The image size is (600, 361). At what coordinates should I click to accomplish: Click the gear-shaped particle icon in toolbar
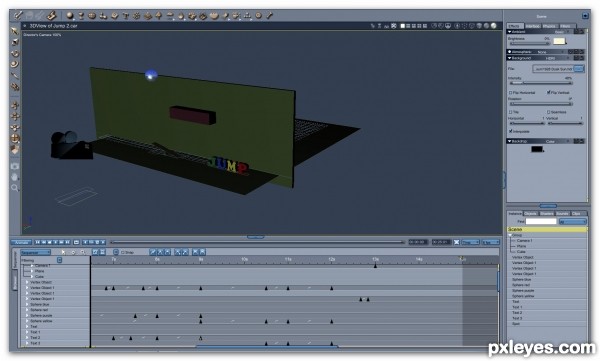tap(137, 16)
